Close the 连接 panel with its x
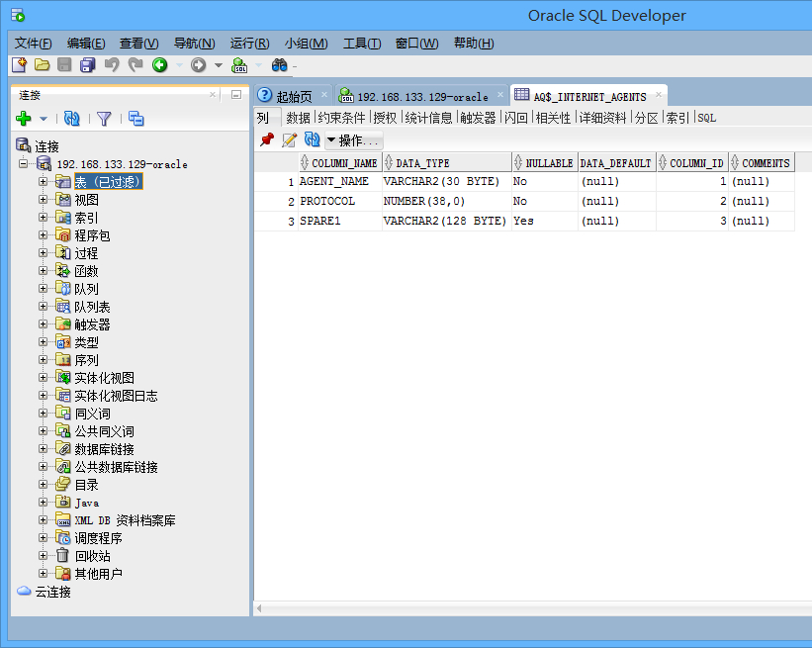Screen dimensions: 812x648 pos(213,95)
